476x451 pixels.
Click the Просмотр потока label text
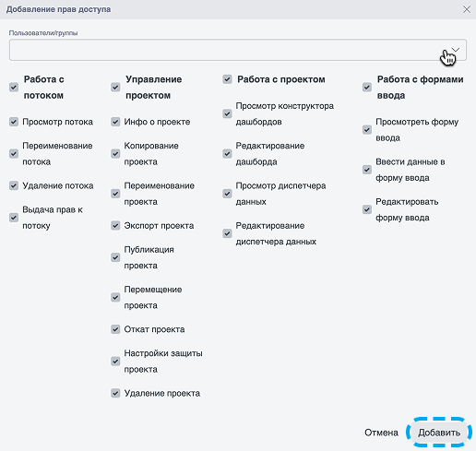[x=57, y=122]
